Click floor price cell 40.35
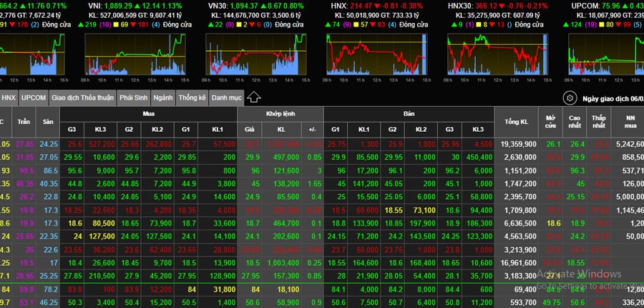 pos(49,184)
